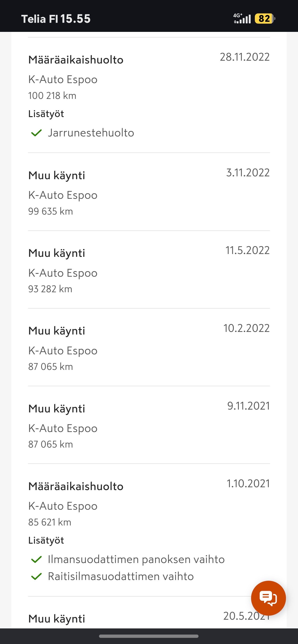
Task: Tap the Ilmansuodattimen panoksen vaihto item
Action: 136,559
